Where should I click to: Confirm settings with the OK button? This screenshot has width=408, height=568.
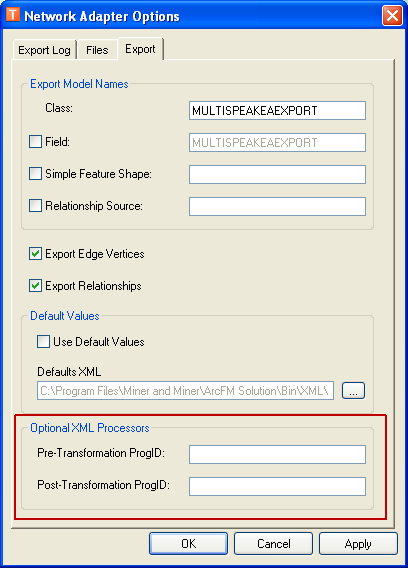pos(188,543)
